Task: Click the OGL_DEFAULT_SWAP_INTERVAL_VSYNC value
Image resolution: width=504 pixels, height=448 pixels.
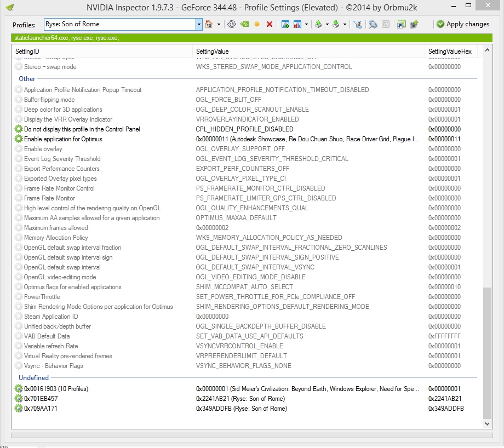Action: pyautogui.click(x=255, y=267)
